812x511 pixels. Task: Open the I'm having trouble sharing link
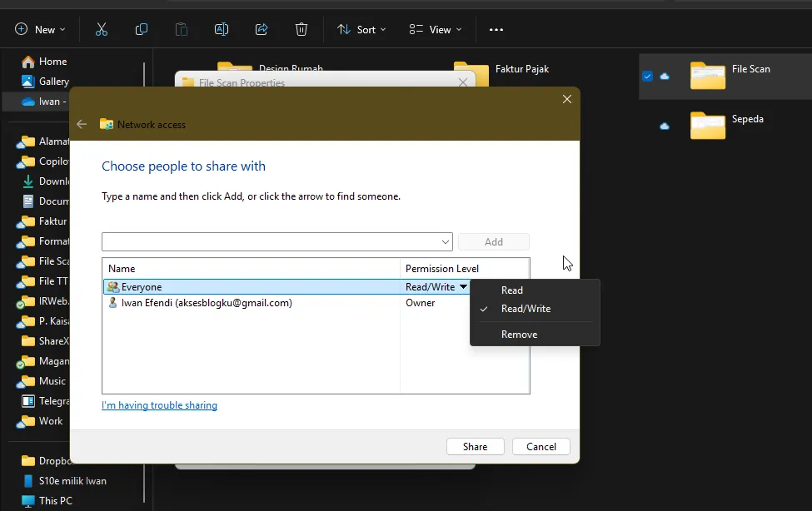point(159,405)
